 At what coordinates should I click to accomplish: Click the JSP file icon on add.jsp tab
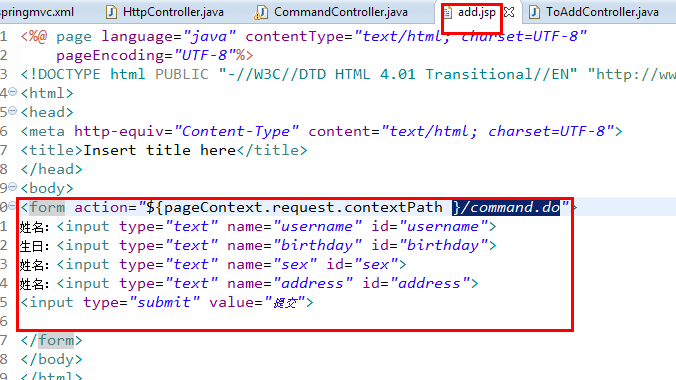coord(448,12)
